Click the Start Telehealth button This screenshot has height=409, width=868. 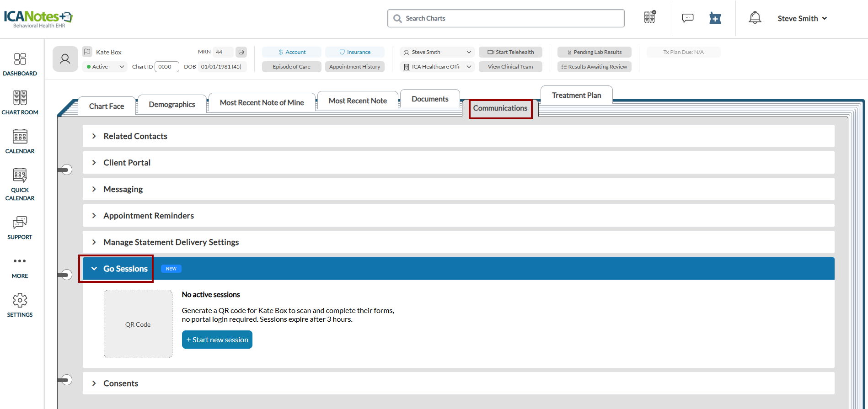tap(510, 52)
